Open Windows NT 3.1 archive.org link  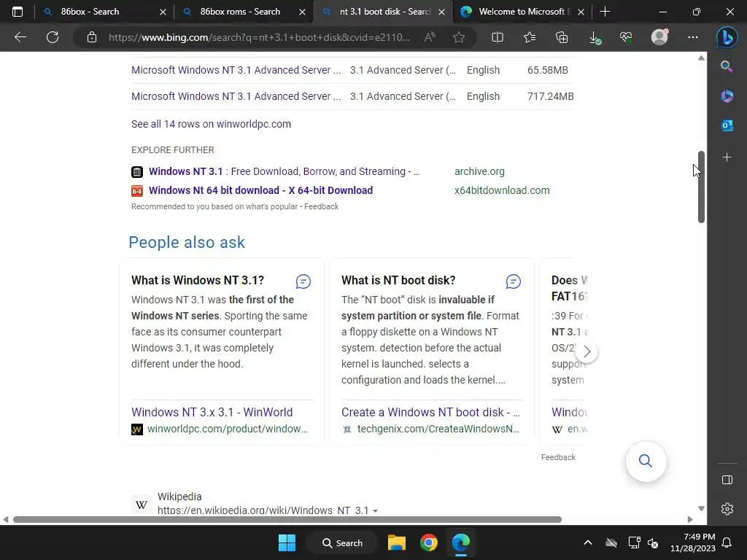click(285, 171)
